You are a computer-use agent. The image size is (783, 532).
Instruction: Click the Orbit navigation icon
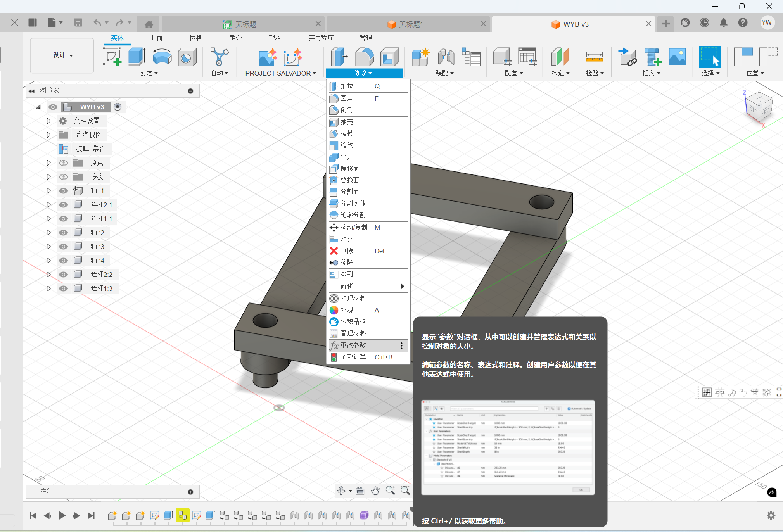[341, 491]
